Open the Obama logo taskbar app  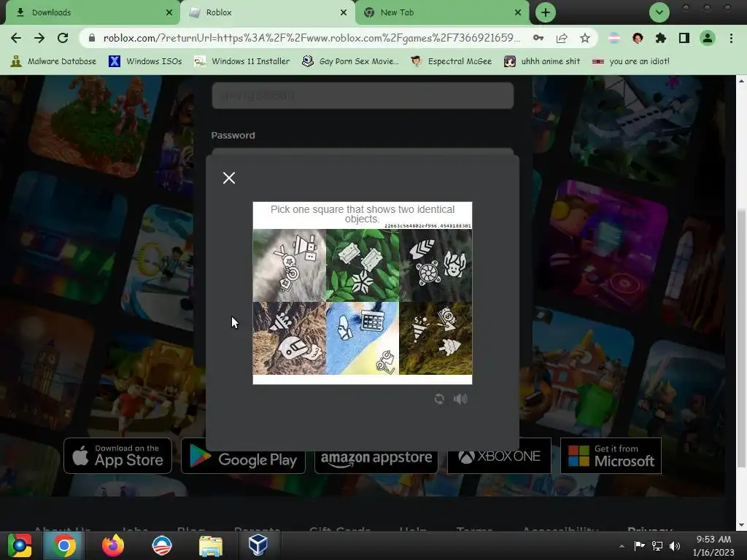(161, 545)
